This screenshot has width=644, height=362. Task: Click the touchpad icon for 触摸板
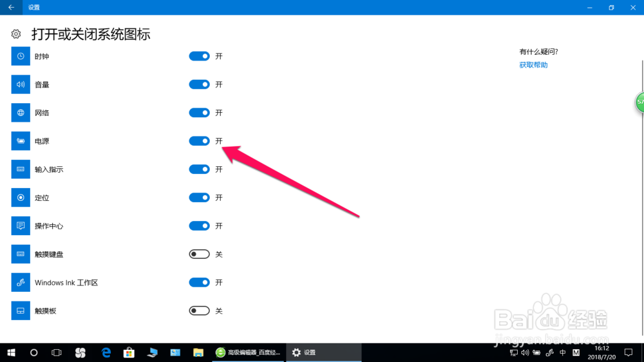[21, 310]
